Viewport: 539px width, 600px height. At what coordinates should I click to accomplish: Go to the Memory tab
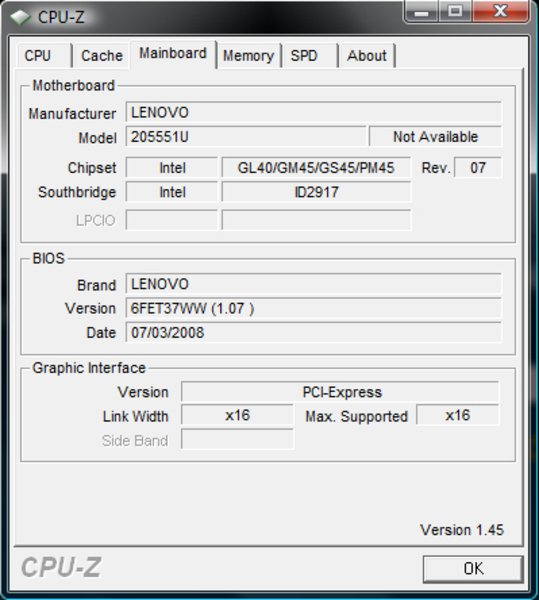[249, 56]
